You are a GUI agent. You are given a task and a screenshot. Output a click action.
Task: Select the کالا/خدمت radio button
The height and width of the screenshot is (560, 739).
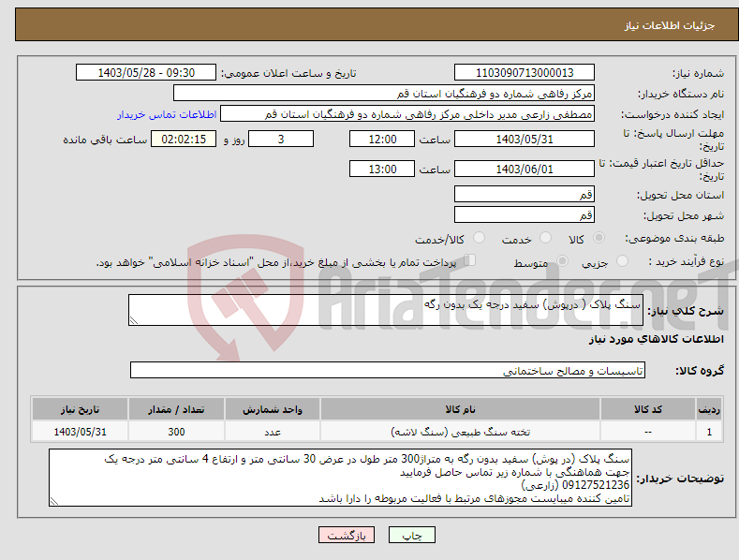click(479, 238)
